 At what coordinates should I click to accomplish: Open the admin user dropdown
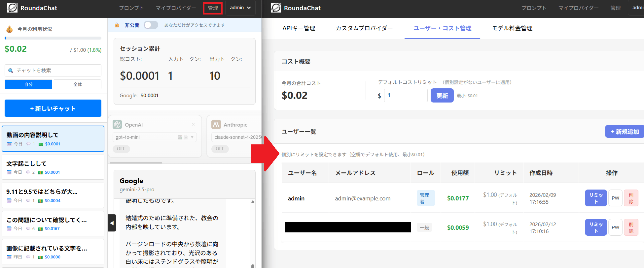[x=240, y=8]
